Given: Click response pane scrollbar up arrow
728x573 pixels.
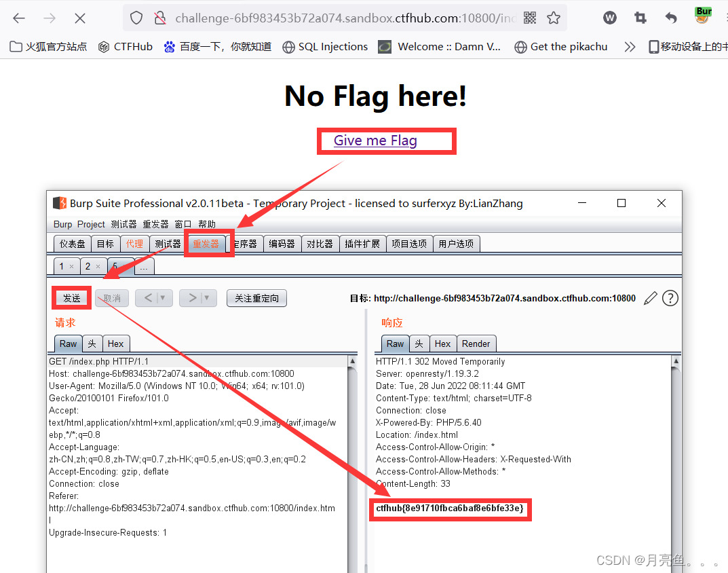Looking at the screenshot, I should (676, 361).
